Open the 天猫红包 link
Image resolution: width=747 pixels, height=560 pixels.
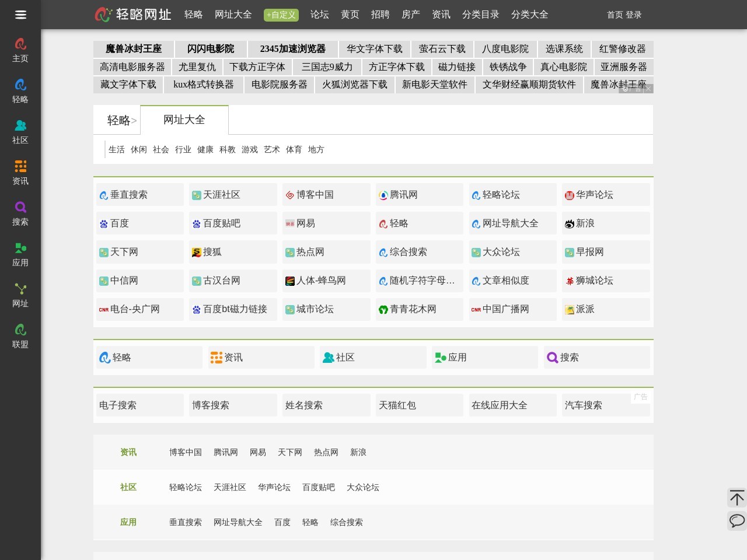pos(397,405)
